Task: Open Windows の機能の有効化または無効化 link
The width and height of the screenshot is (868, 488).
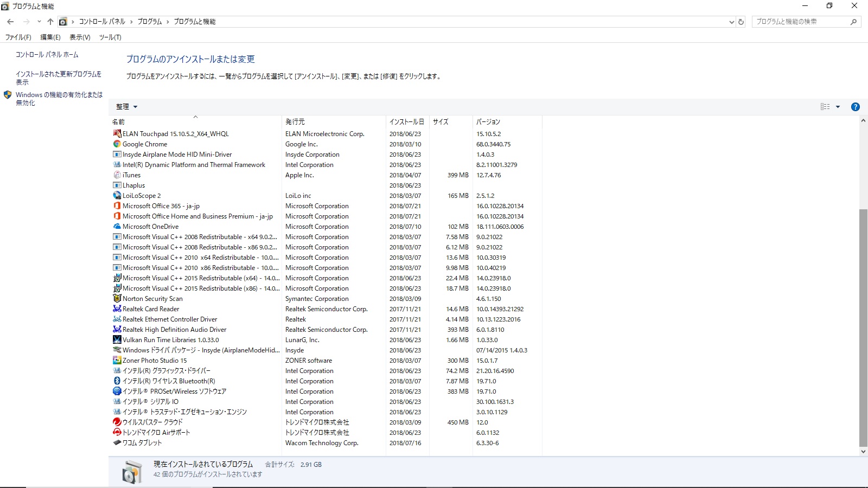Action: coord(59,99)
